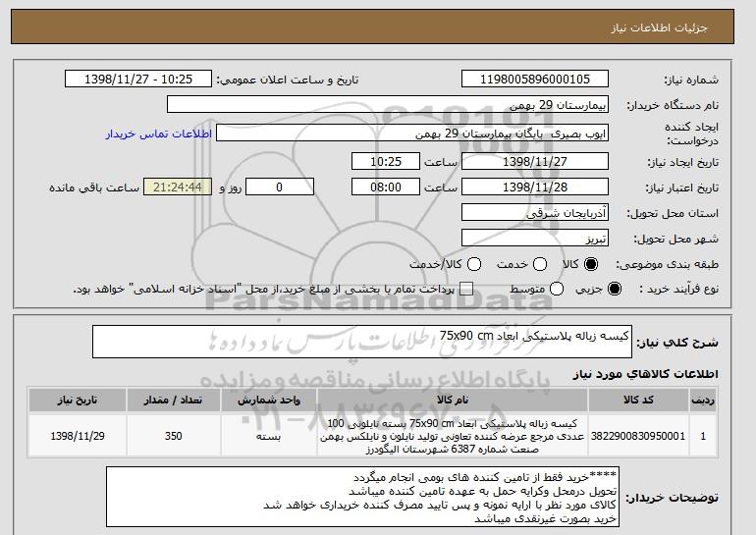Select the خدمت radio button
Viewport: 756px width, 535px height.
click(540, 264)
